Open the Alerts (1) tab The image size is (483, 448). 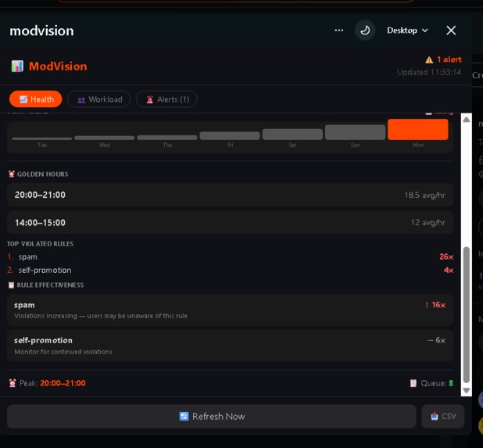point(166,99)
